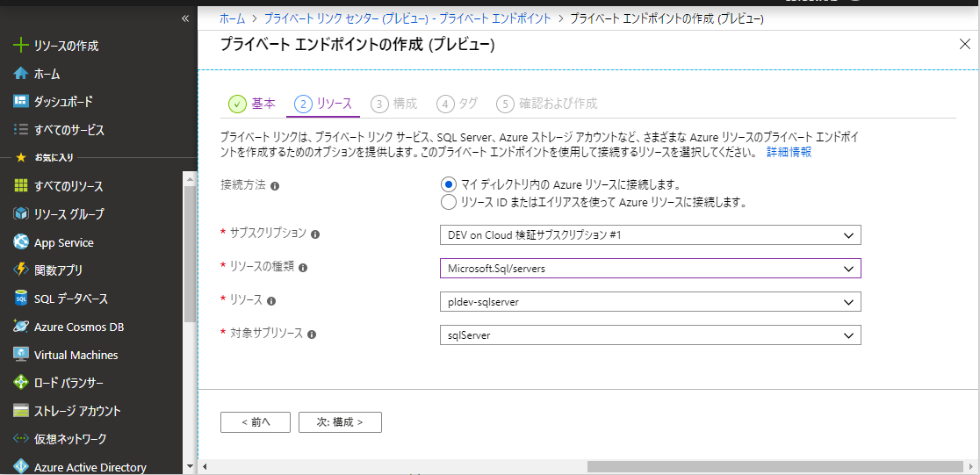Click the green plus icon for resource creation
This screenshot has width=980, height=475.
pos(21,46)
